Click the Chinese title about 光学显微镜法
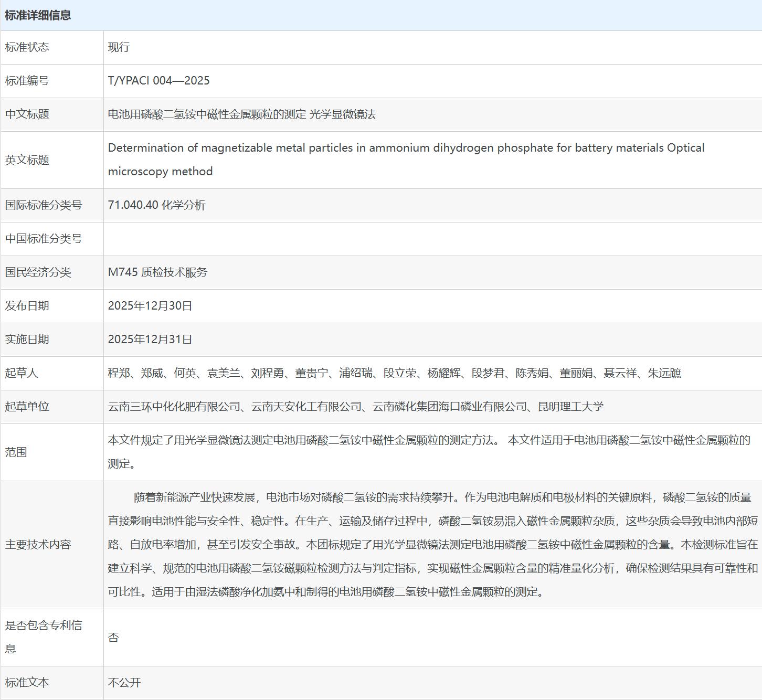Image resolution: width=762 pixels, height=700 pixels. coord(241,114)
